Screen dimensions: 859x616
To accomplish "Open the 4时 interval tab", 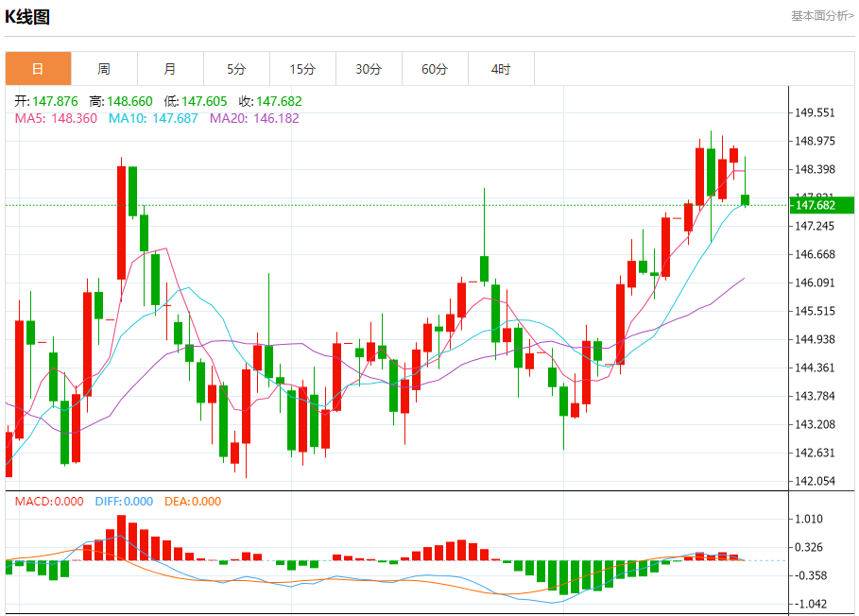I will pyautogui.click(x=501, y=69).
